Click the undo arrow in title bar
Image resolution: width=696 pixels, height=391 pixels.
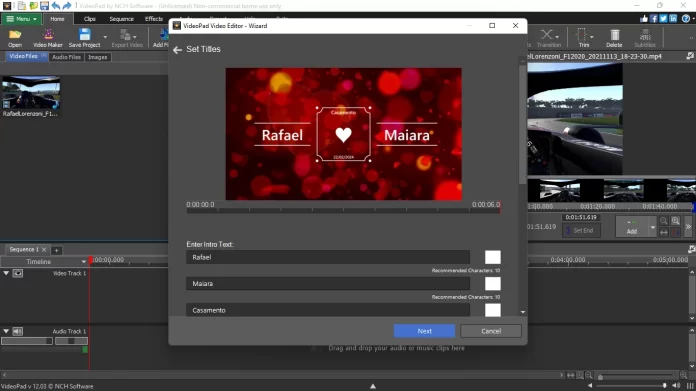[x=55, y=6]
